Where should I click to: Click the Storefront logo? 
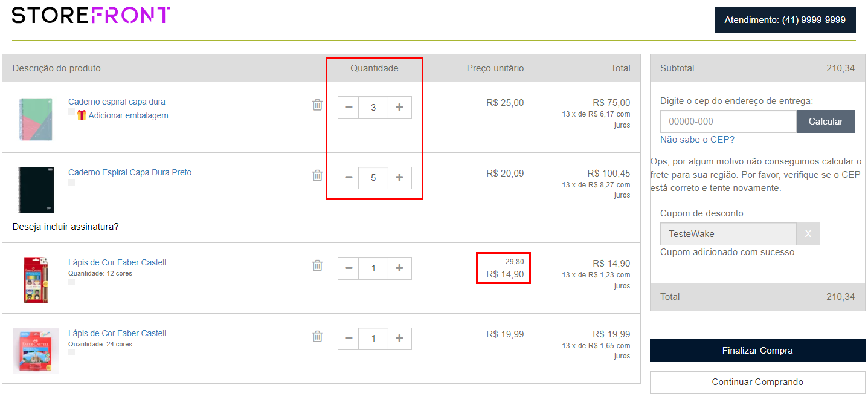pos(91,16)
